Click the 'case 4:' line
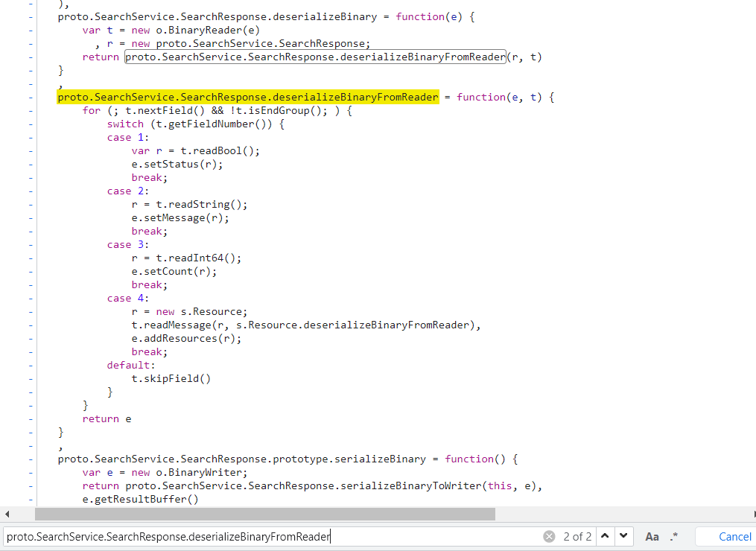 pos(128,298)
